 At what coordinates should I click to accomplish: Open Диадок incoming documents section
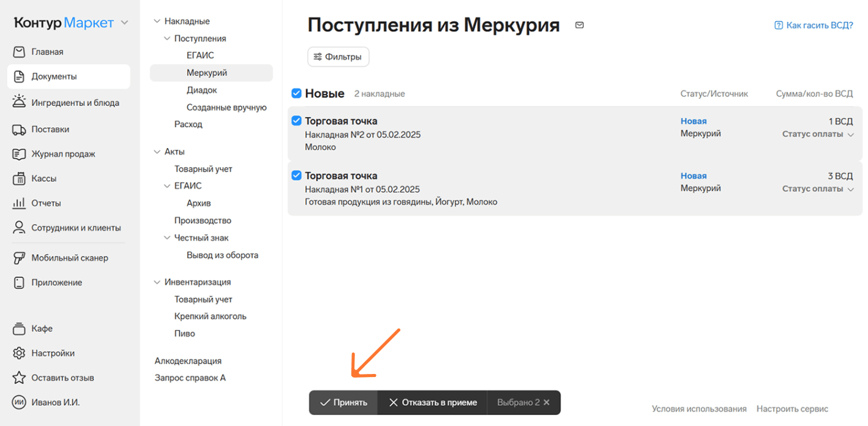pyautogui.click(x=201, y=90)
